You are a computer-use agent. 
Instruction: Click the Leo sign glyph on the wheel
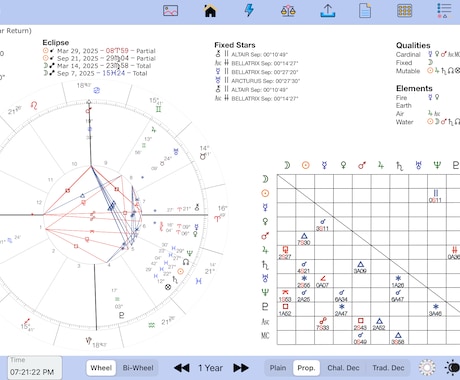[34, 106]
